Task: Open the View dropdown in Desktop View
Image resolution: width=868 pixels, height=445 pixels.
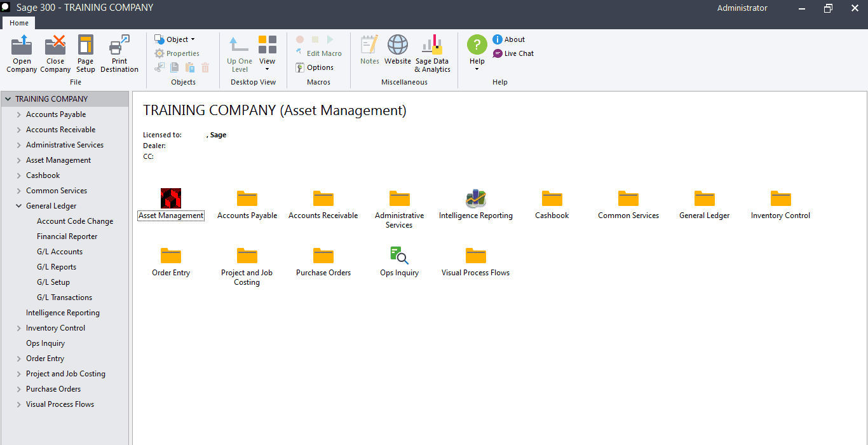Action: [268, 53]
